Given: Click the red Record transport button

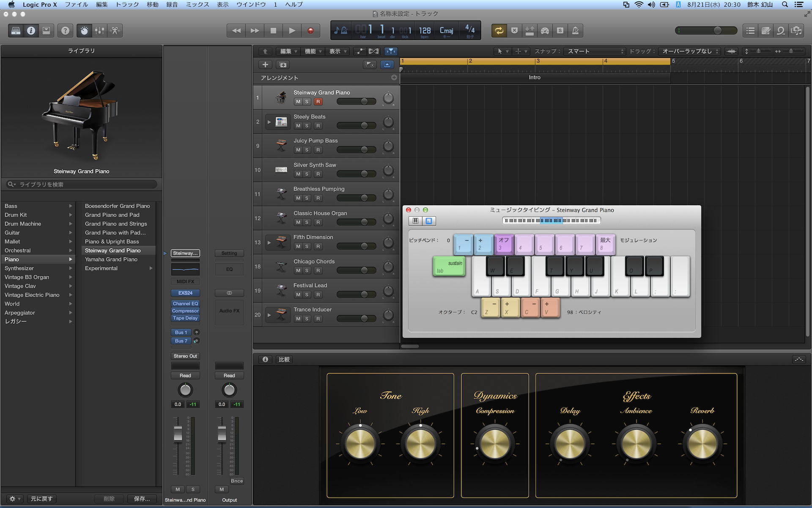Looking at the screenshot, I should 310,30.
